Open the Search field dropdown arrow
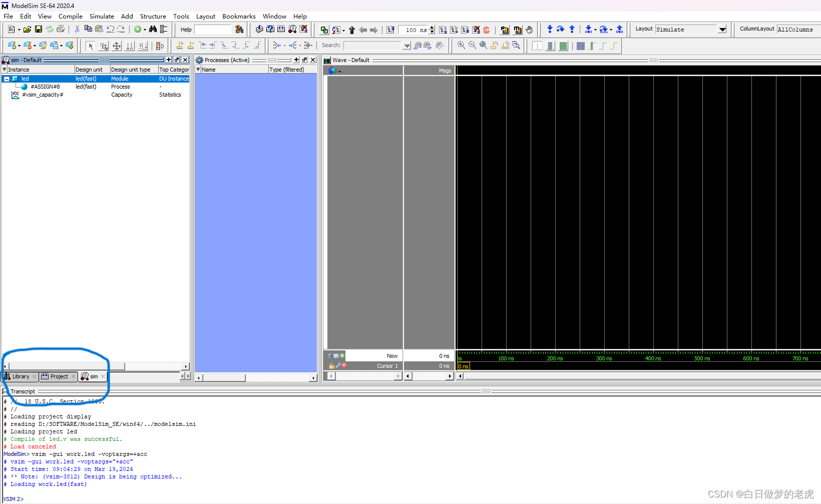This screenshot has height=504, width=821. pos(407,46)
